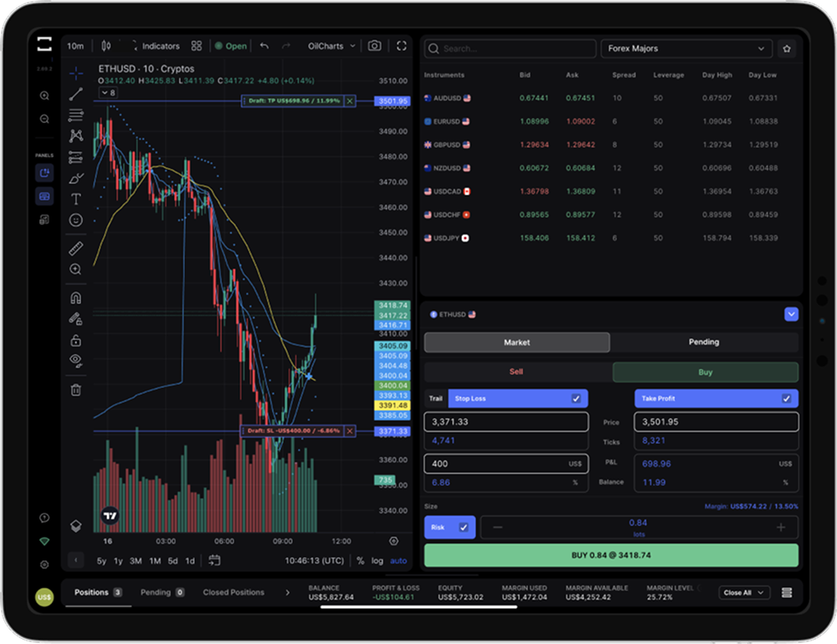The height and width of the screenshot is (644, 837).
Task: Add to favorites with star icon
Action: pyautogui.click(x=786, y=49)
